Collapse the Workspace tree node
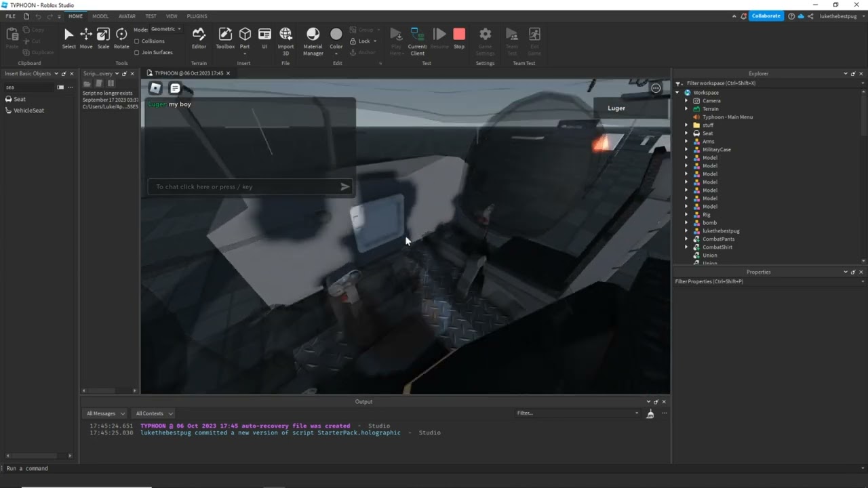The image size is (868, 488). pyautogui.click(x=677, y=93)
